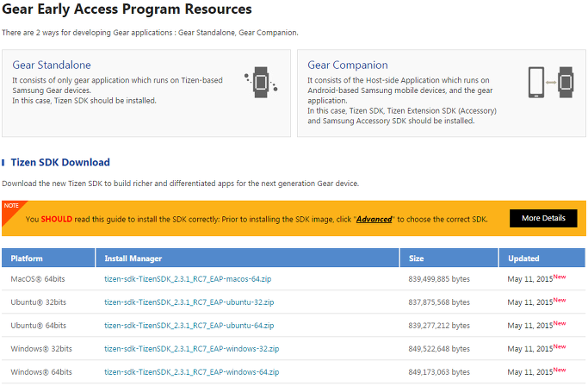Screen dimensions: 588x386
Task: Click the Gear Standalone watch icon
Action: pyautogui.click(x=261, y=82)
